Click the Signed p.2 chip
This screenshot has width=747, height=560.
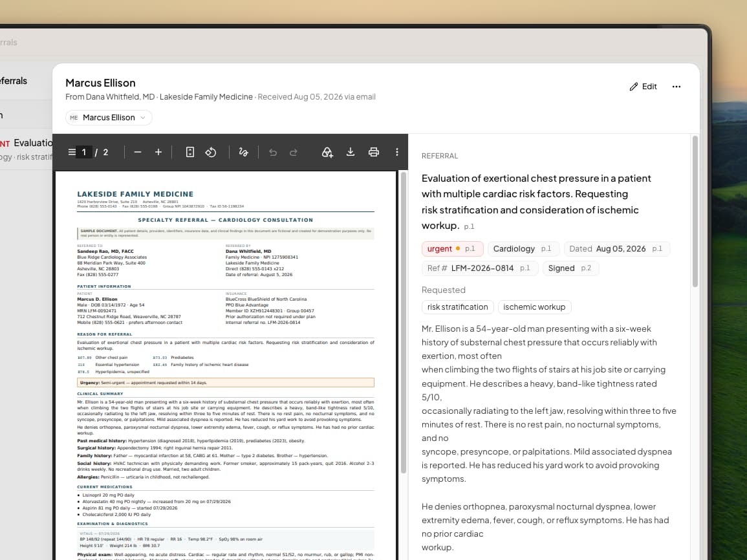(x=570, y=268)
